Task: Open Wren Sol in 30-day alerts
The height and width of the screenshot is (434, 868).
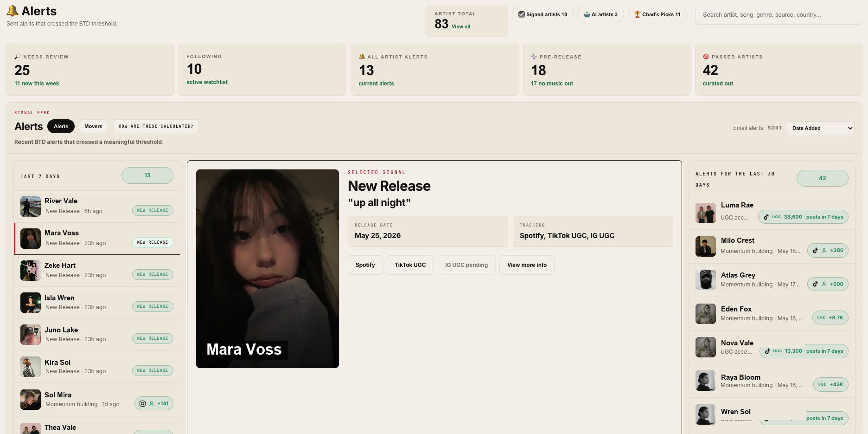Action: point(772,415)
